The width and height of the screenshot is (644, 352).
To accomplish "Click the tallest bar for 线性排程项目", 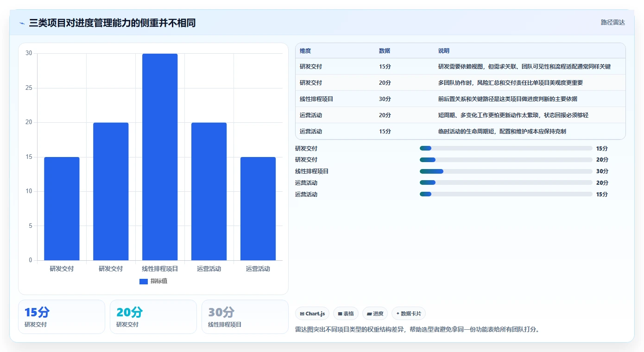I will click(x=160, y=157).
